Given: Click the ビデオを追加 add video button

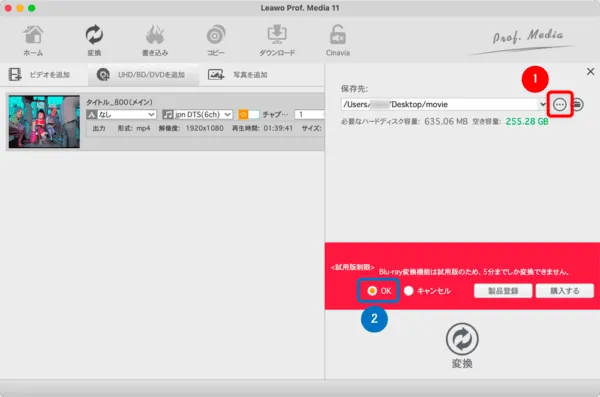Looking at the screenshot, I should pyautogui.click(x=39, y=75).
